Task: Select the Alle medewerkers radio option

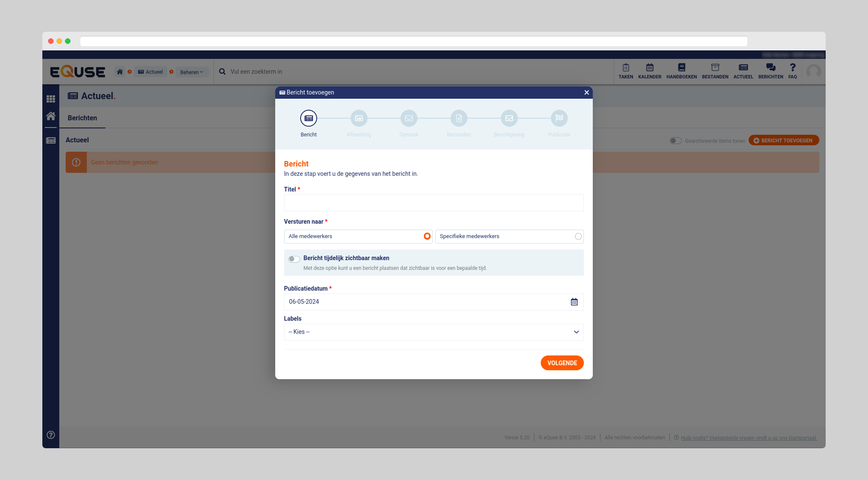Action: tap(427, 236)
